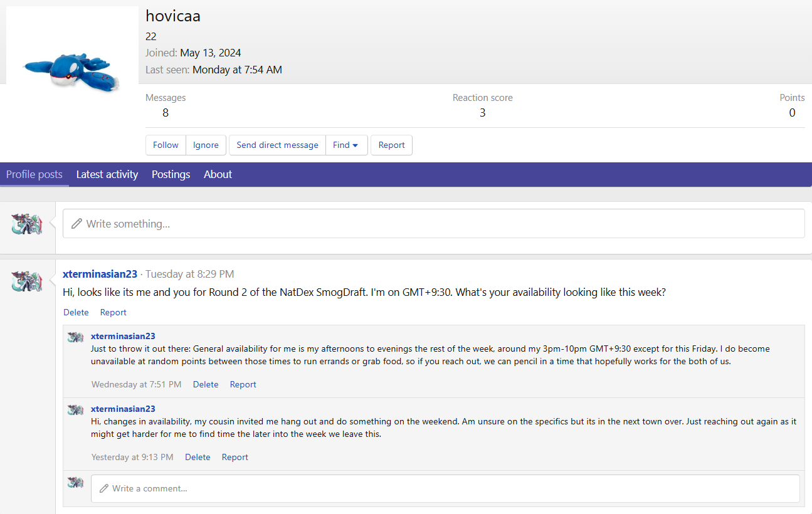Viewport: 812px width, 514px height.
Task: Switch to the Profile posts tab
Action: 34,174
